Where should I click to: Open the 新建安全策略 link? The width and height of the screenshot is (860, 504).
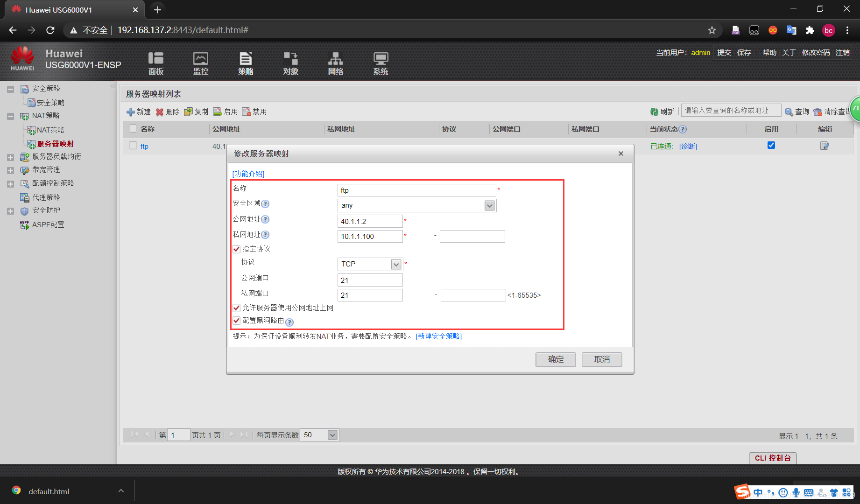pos(439,336)
